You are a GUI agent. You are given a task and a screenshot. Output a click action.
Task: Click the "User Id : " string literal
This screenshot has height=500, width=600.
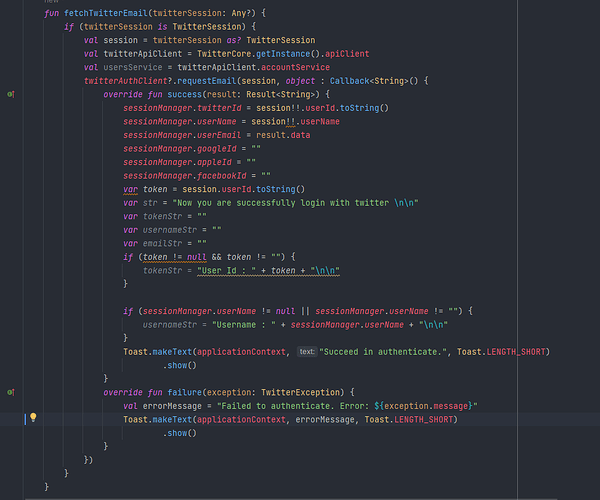click(x=227, y=270)
